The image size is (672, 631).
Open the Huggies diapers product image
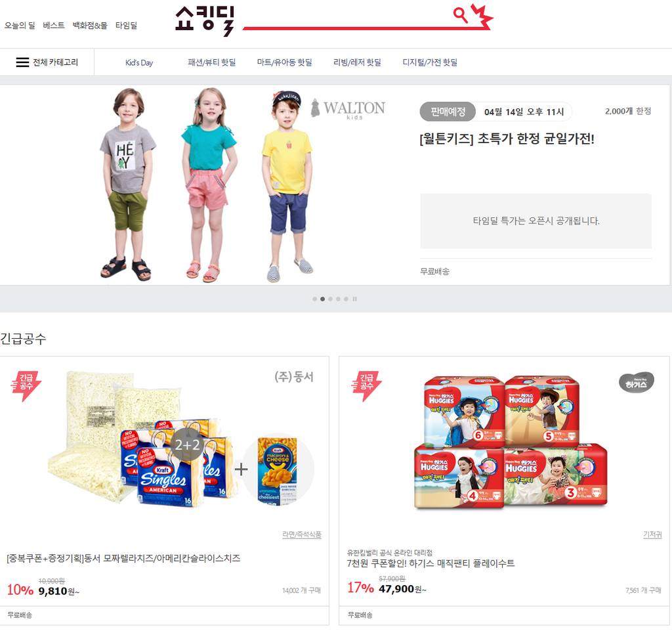tap(511, 443)
